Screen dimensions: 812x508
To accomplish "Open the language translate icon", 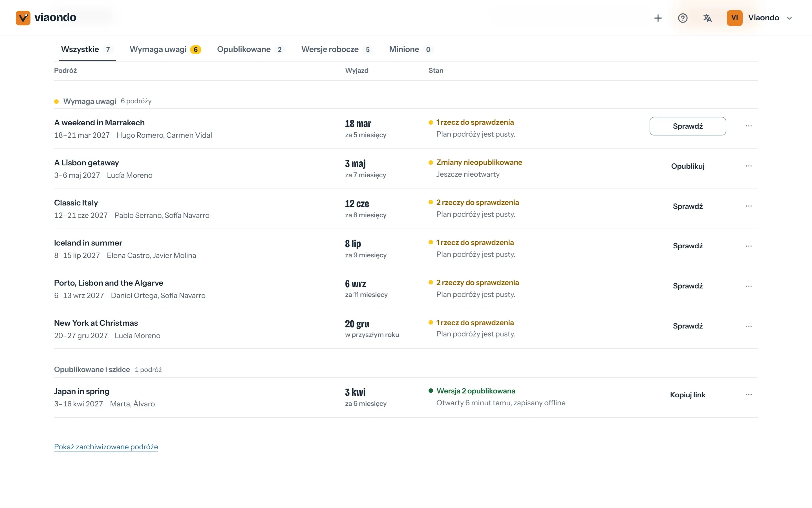I will click(x=707, y=18).
